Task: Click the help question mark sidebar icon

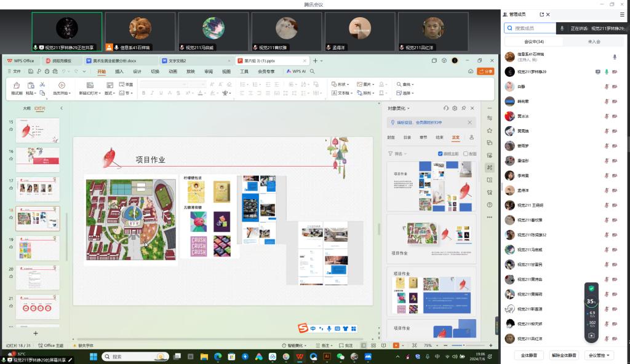Action: pos(490,205)
